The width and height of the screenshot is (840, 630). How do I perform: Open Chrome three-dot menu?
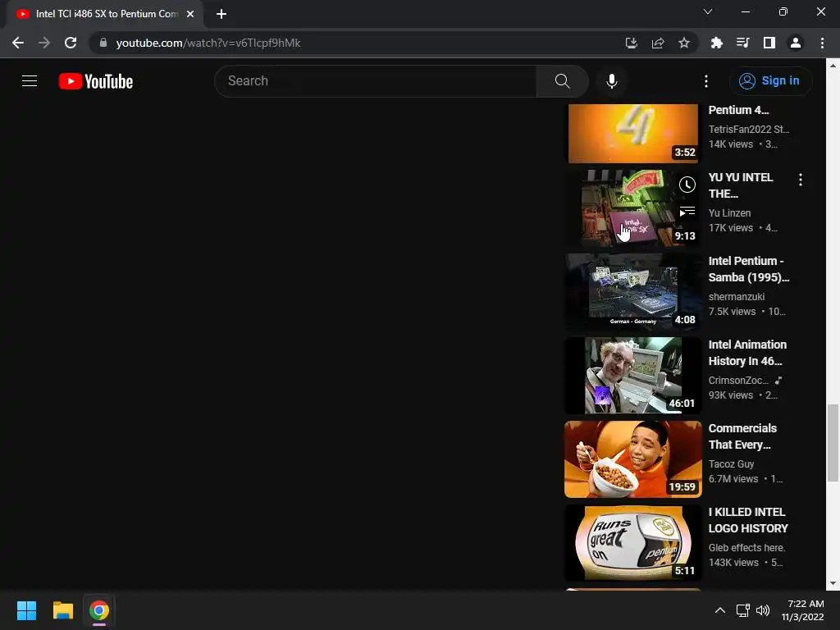click(x=822, y=43)
